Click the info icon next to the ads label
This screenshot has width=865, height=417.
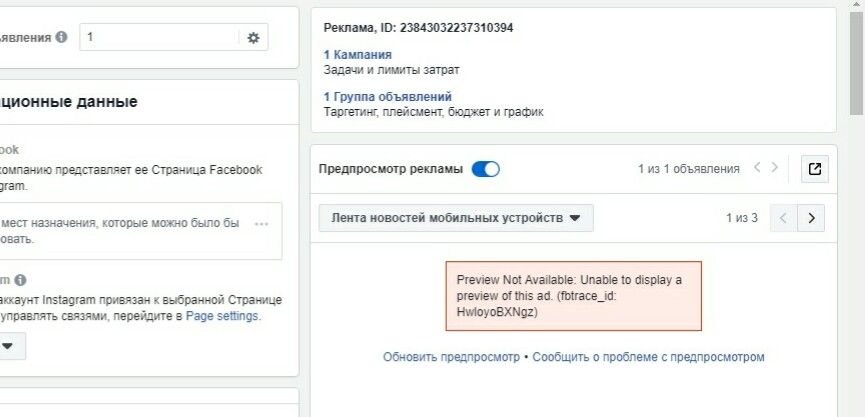click(x=61, y=37)
